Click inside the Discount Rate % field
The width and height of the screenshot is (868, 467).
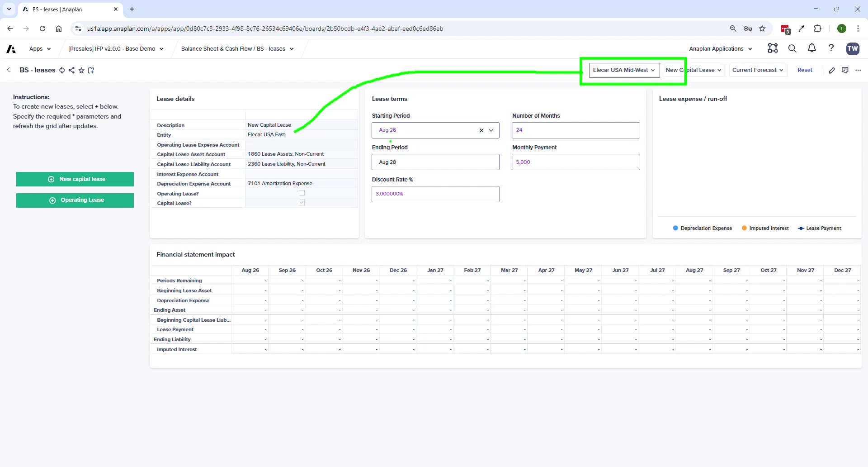435,194
